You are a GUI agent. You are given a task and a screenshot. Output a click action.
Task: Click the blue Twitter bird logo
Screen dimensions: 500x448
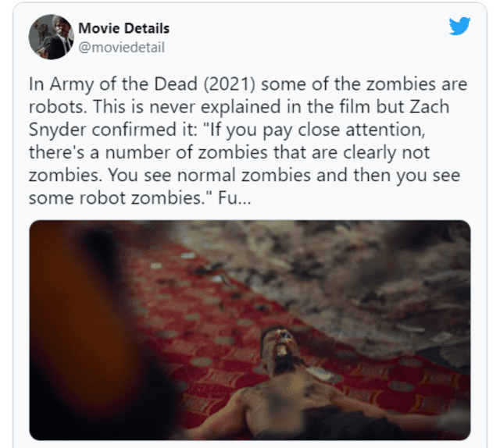459,26
